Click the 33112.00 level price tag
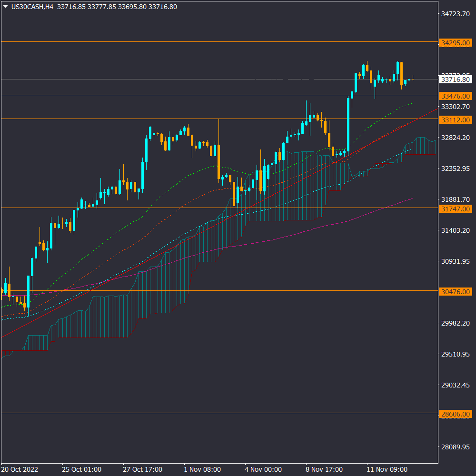Image resolution: width=476 pixels, height=476 pixels. point(456,119)
